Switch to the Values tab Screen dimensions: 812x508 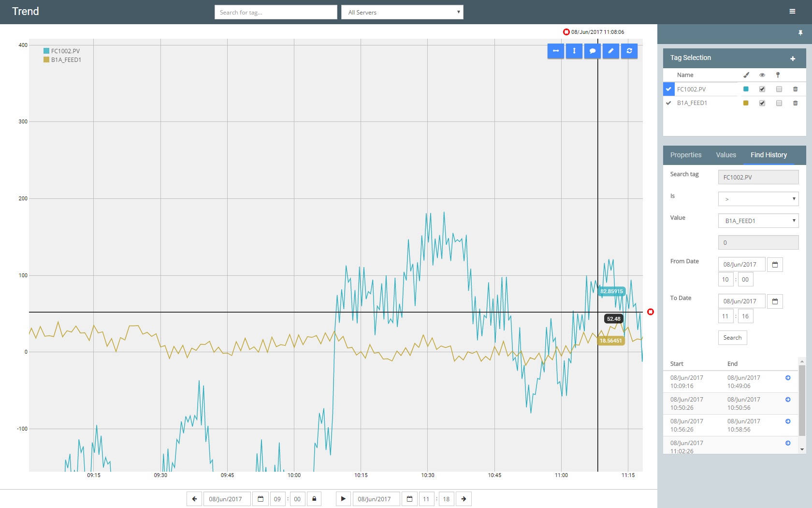(725, 155)
